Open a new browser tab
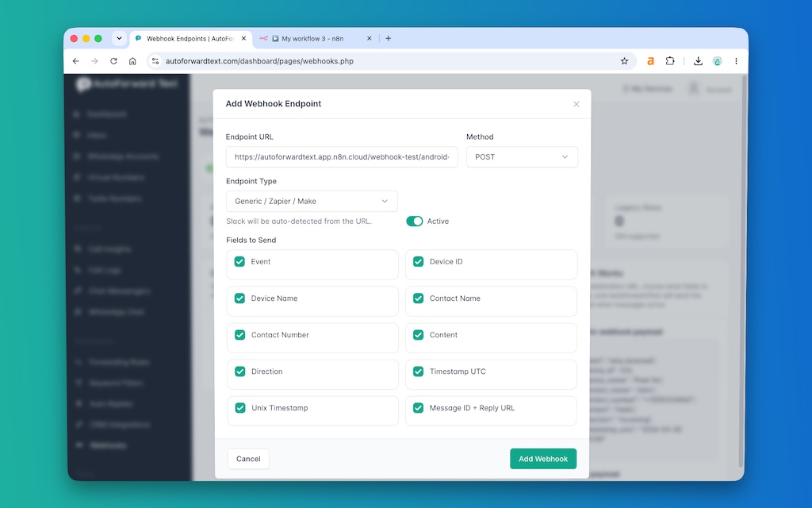 (389, 38)
